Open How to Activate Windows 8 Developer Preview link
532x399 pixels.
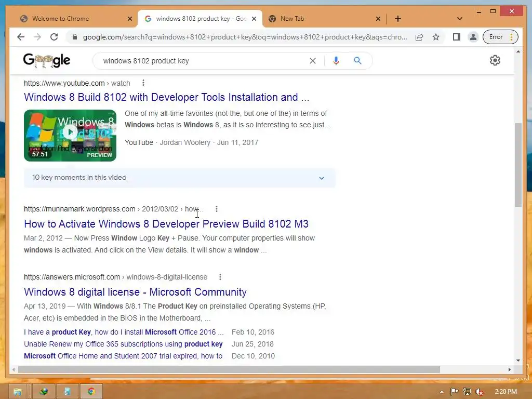166,224
